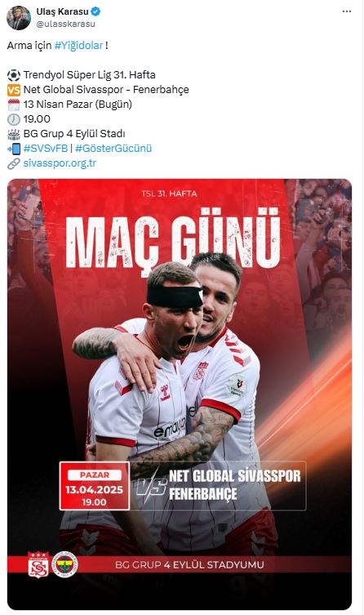
Task: Click the clock emoji beside 19.00
Action: pyautogui.click(x=14, y=119)
